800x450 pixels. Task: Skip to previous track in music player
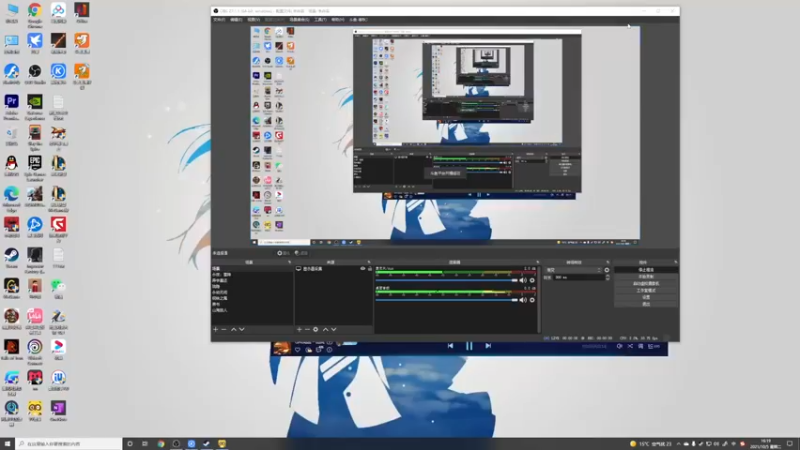tap(451, 346)
